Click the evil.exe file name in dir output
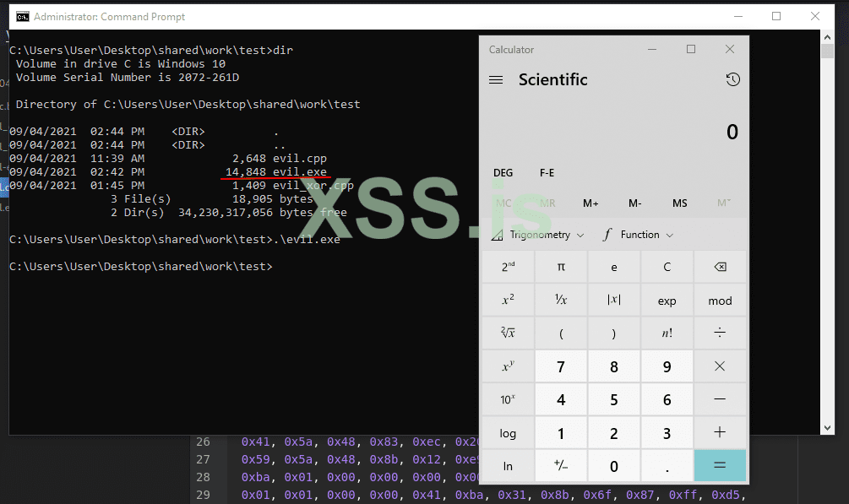The image size is (849, 504). tap(299, 171)
